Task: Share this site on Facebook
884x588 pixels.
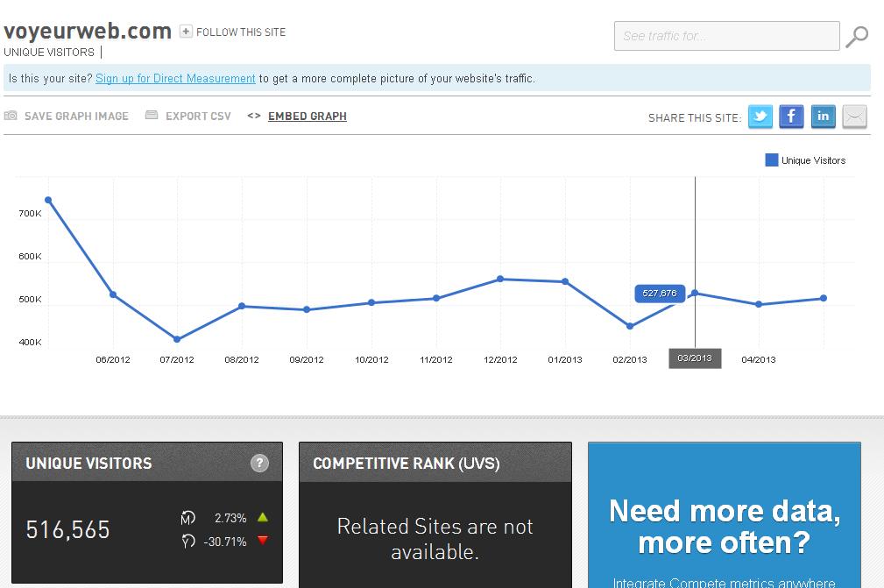Action: tap(791, 117)
